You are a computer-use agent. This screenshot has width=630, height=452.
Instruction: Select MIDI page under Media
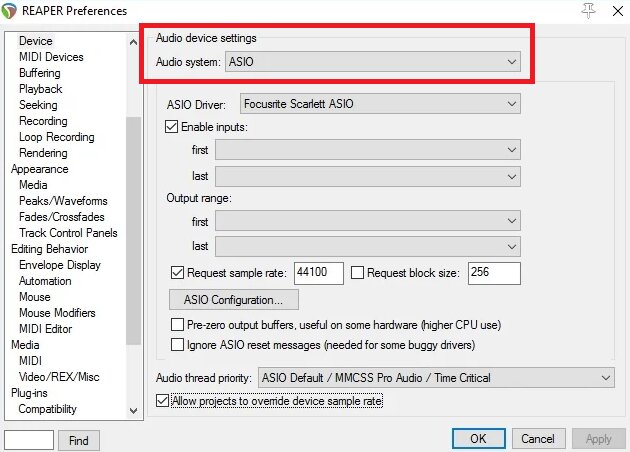pyautogui.click(x=31, y=361)
